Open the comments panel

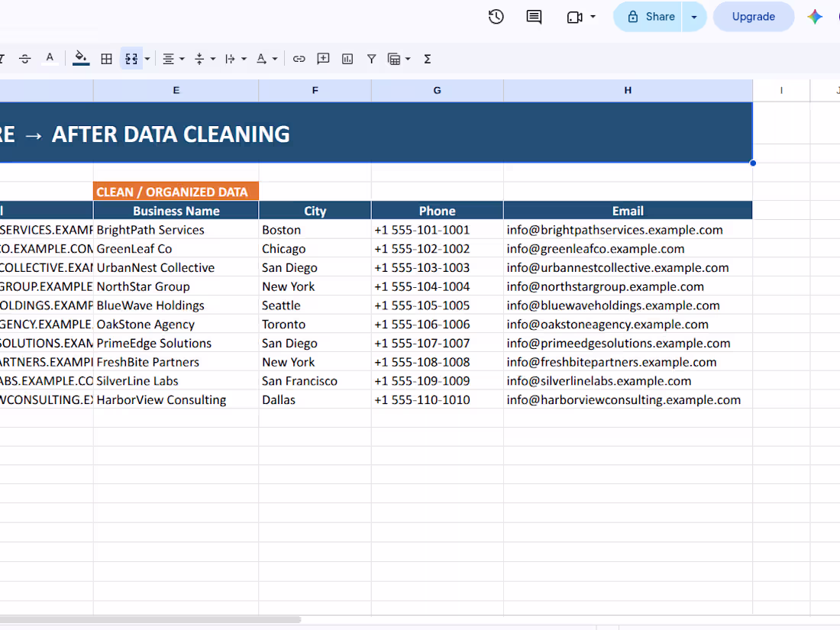coord(534,17)
